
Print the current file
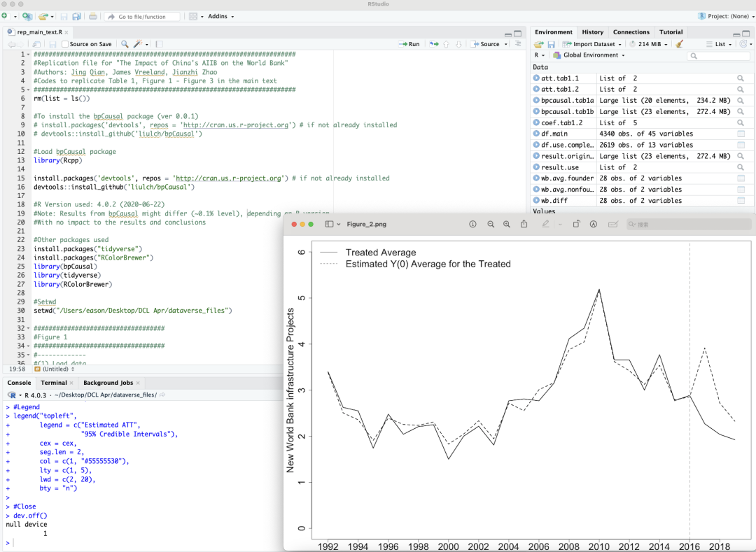coord(93,16)
